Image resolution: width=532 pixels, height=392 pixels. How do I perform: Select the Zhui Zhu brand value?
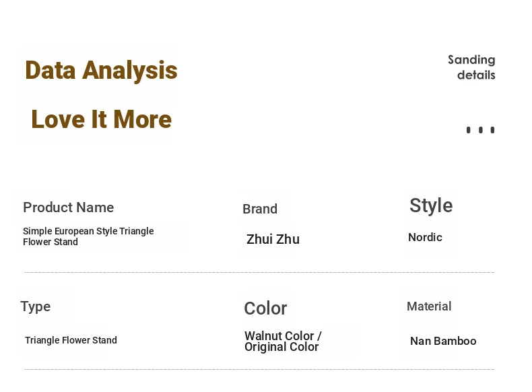[273, 239]
